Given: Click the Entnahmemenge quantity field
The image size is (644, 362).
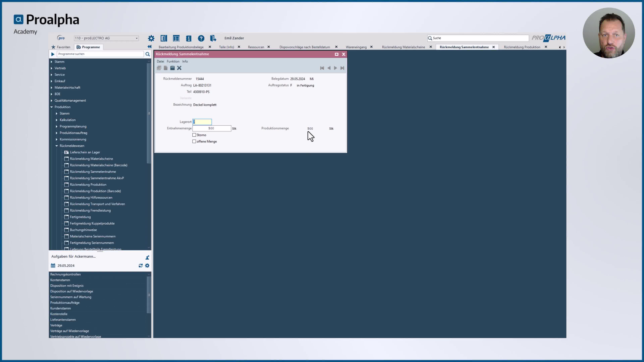Looking at the screenshot, I should [212, 128].
